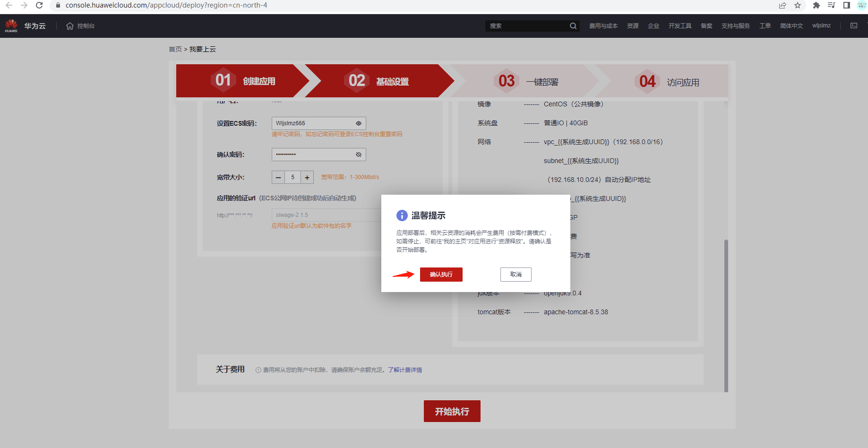Click the 我要上云 breadcrumb text
This screenshot has height=448, width=868.
(x=203, y=49)
